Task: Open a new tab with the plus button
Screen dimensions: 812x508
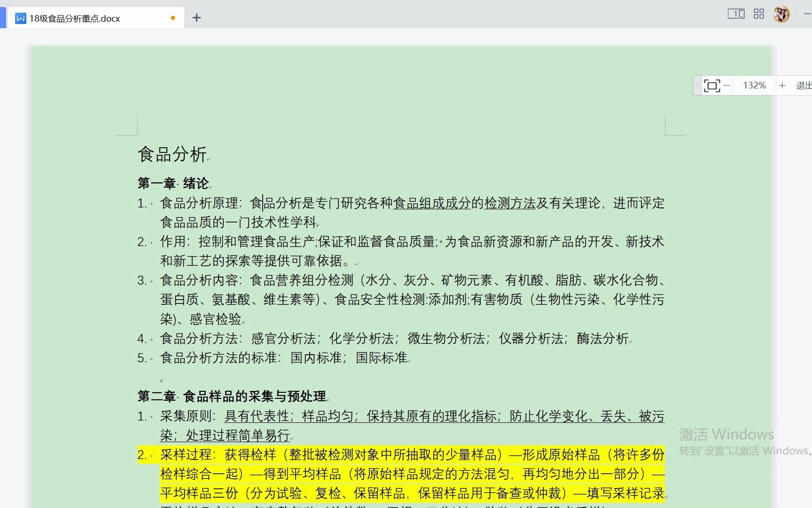Action: click(197, 18)
